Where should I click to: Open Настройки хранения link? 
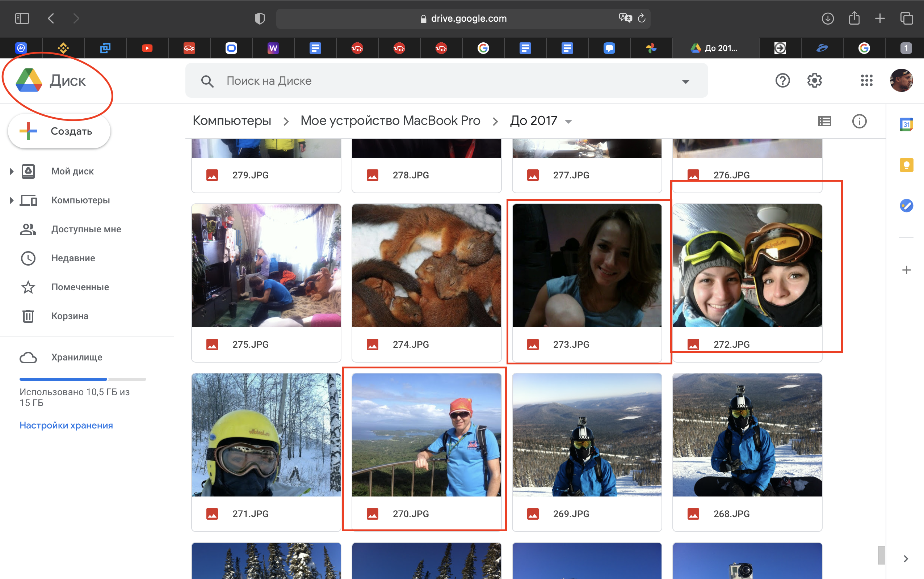click(66, 426)
